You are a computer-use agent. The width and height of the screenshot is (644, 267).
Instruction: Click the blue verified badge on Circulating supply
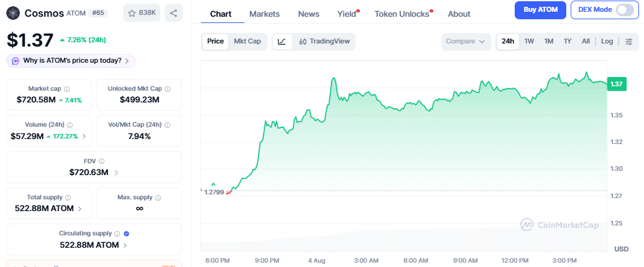(x=127, y=233)
